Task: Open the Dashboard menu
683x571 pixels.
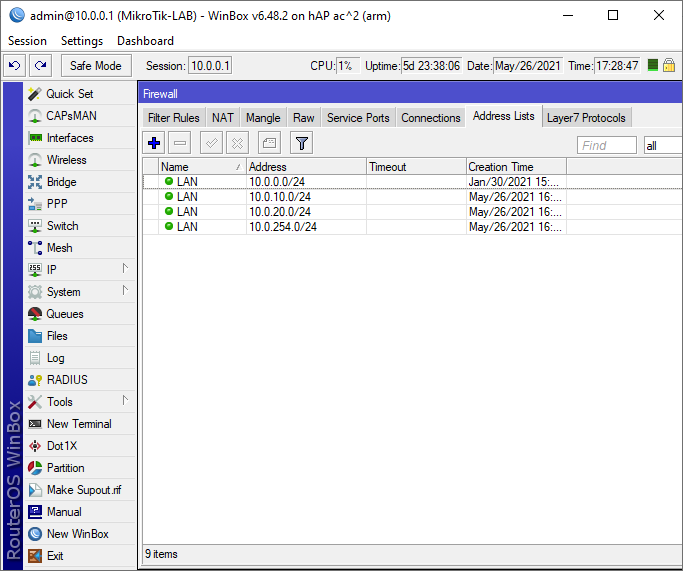Action: (145, 41)
